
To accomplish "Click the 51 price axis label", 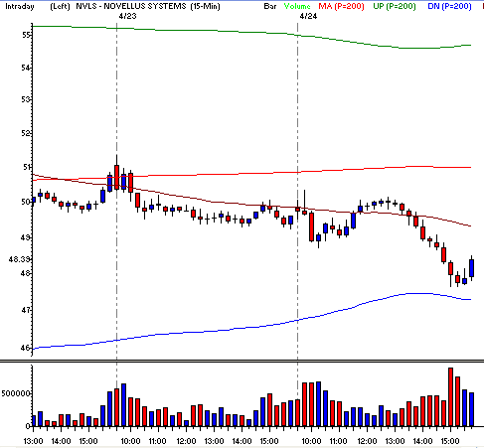I will [x=27, y=167].
